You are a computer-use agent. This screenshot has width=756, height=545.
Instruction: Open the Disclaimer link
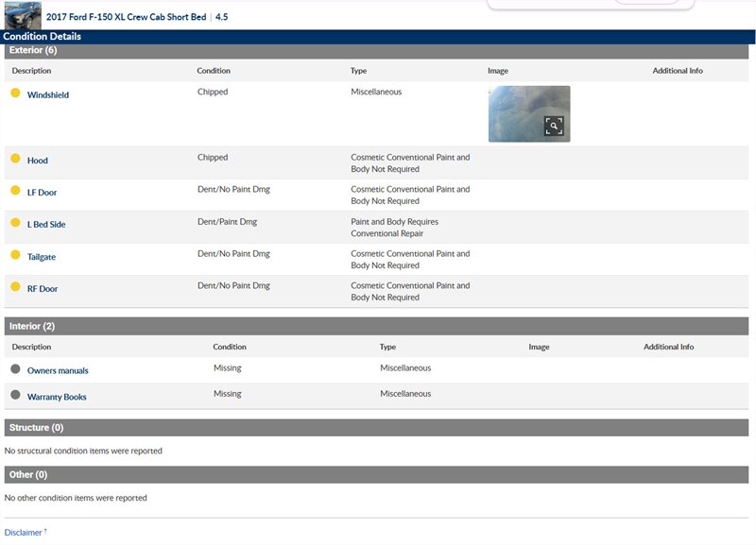pos(23,533)
